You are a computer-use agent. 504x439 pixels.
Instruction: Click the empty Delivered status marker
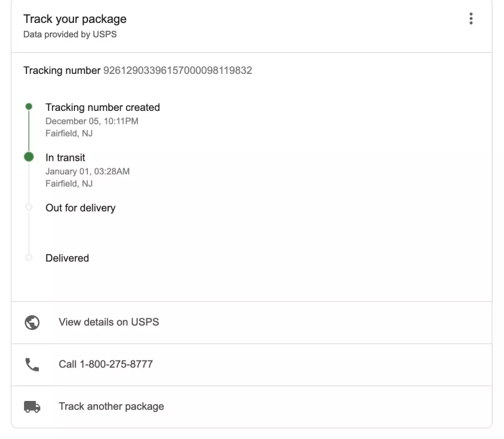29,258
